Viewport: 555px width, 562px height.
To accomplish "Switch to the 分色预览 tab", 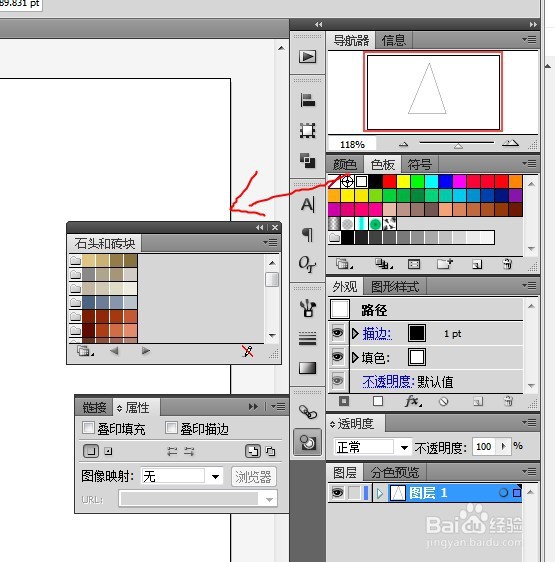I will click(x=395, y=472).
